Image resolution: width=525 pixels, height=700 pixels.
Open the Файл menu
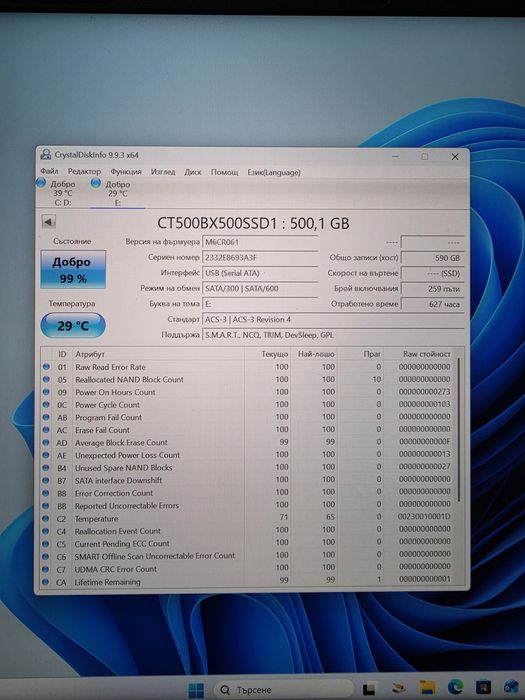pyautogui.click(x=49, y=171)
